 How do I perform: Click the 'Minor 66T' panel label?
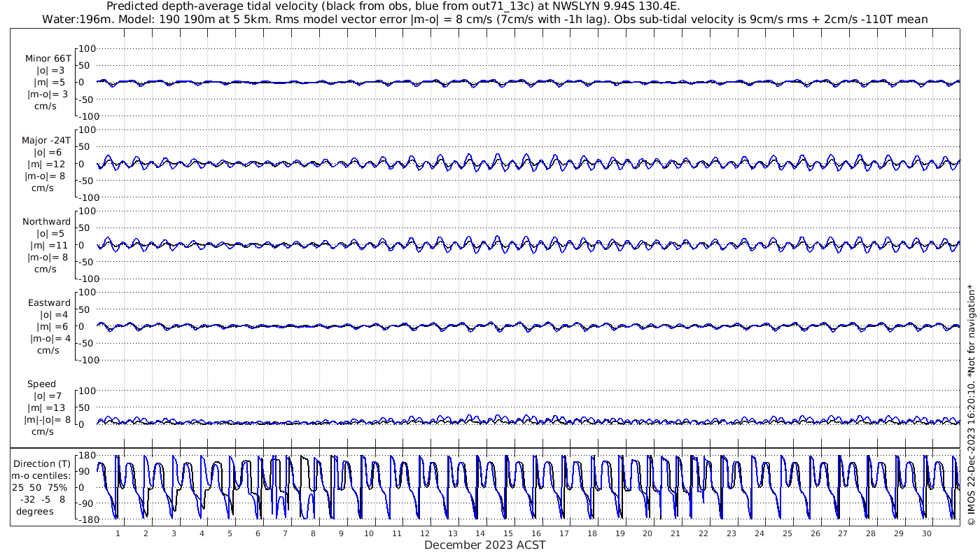[x=48, y=59]
